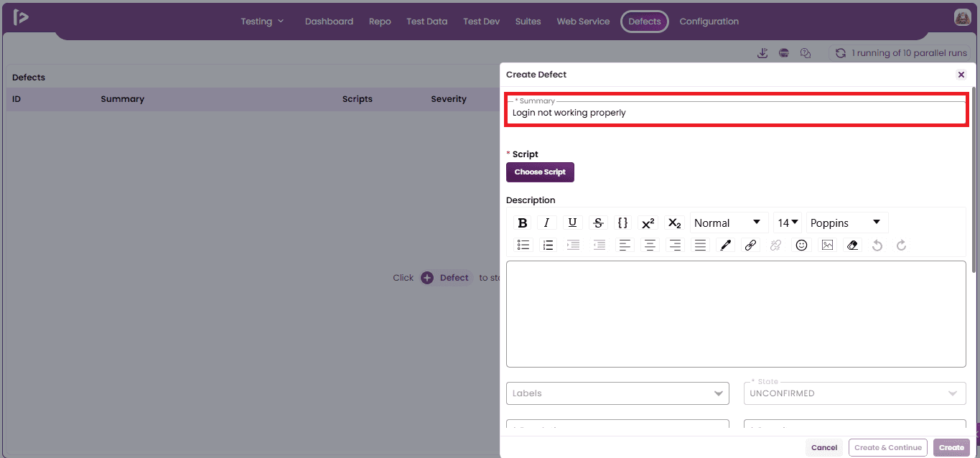Apply superscript formatting
This screenshot has width=980, height=458.
tap(648, 223)
